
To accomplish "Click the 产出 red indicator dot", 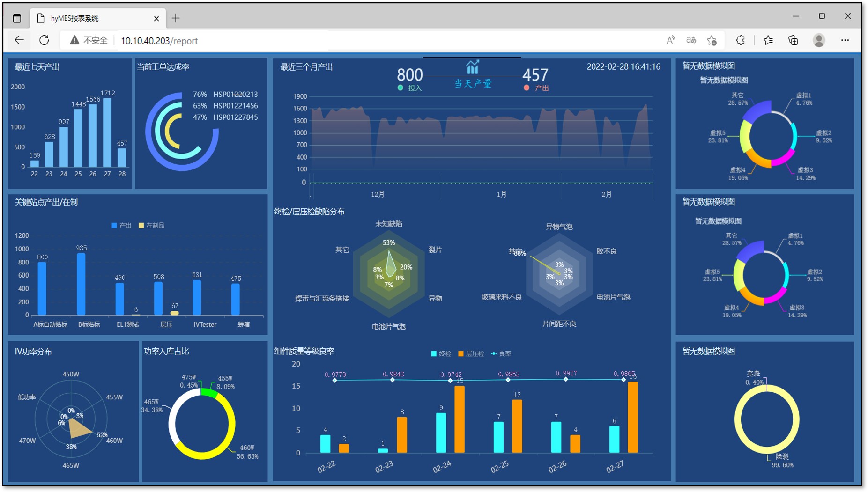I will click(527, 88).
